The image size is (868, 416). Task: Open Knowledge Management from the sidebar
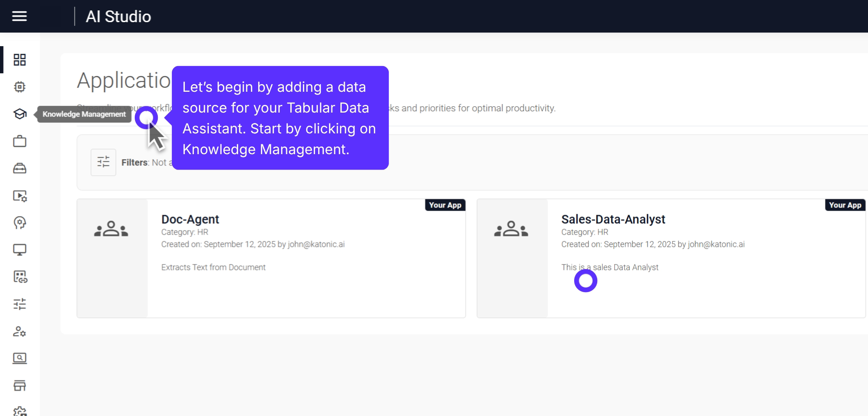point(20,114)
